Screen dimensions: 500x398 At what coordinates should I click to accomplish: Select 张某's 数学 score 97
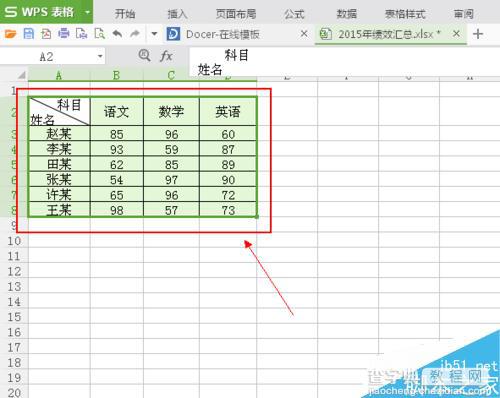click(x=171, y=179)
